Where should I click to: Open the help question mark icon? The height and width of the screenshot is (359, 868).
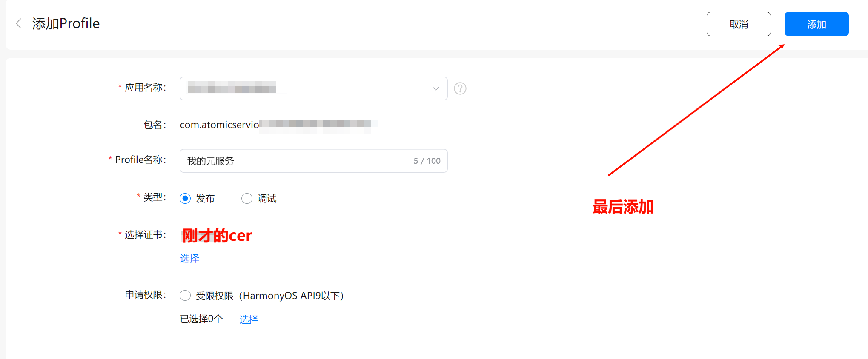(460, 88)
